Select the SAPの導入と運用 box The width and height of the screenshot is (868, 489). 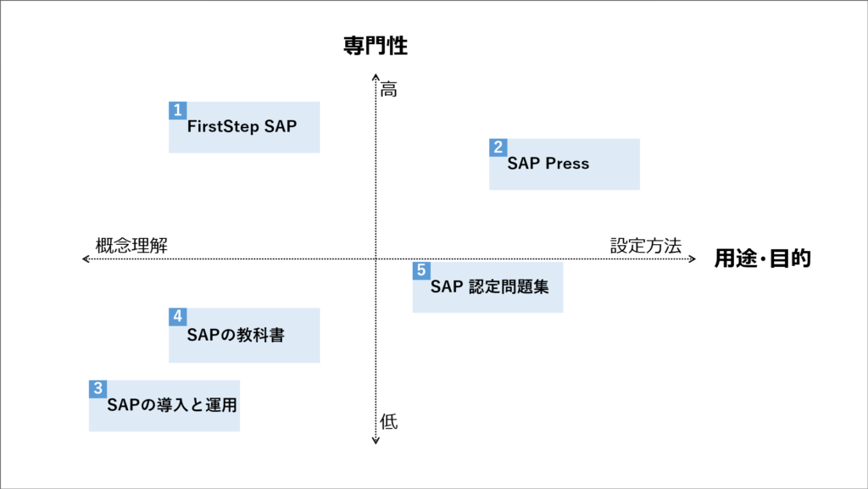click(164, 405)
